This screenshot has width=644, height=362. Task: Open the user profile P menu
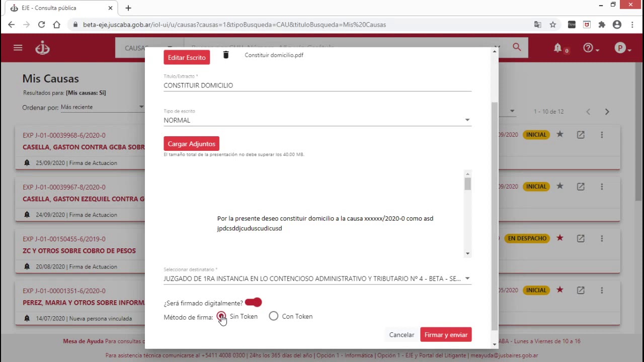(x=623, y=48)
